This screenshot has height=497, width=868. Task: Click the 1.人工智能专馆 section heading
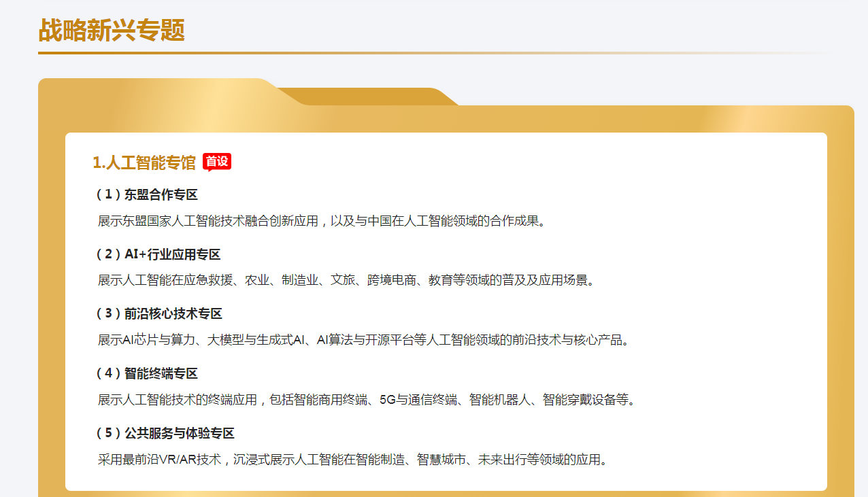pos(144,162)
